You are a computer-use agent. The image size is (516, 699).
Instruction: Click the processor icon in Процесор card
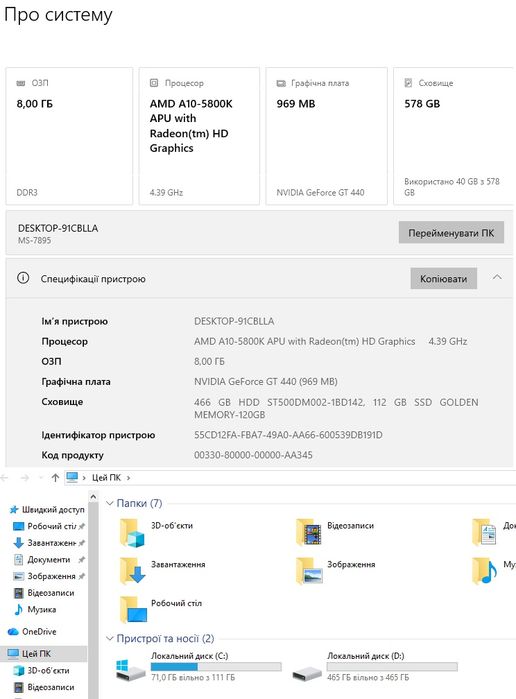point(154,82)
